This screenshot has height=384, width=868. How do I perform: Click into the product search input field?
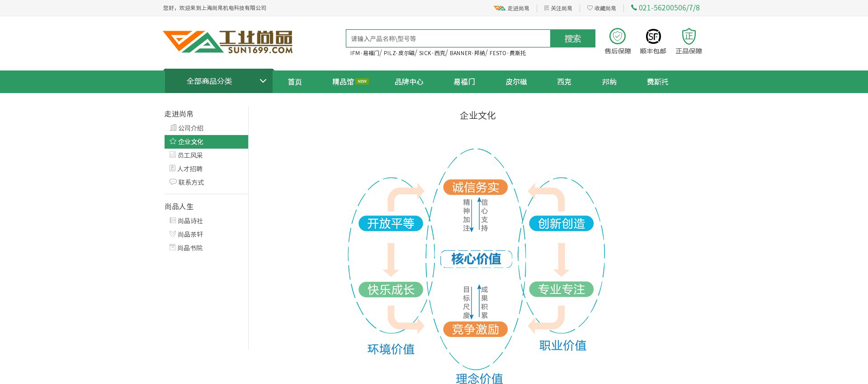click(x=448, y=39)
